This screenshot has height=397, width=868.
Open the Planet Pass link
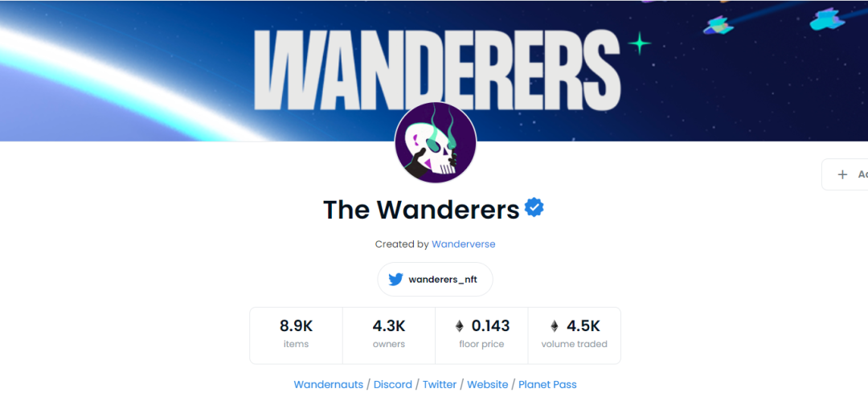click(547, 384)
